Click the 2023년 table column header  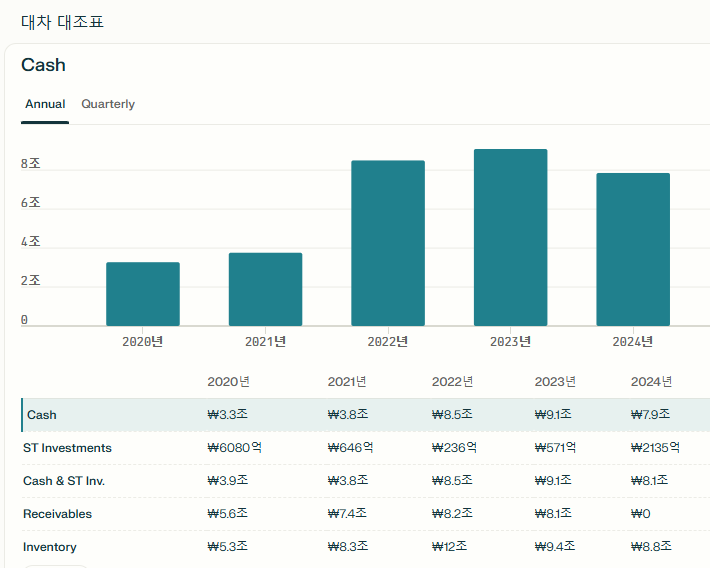point(555,382)
